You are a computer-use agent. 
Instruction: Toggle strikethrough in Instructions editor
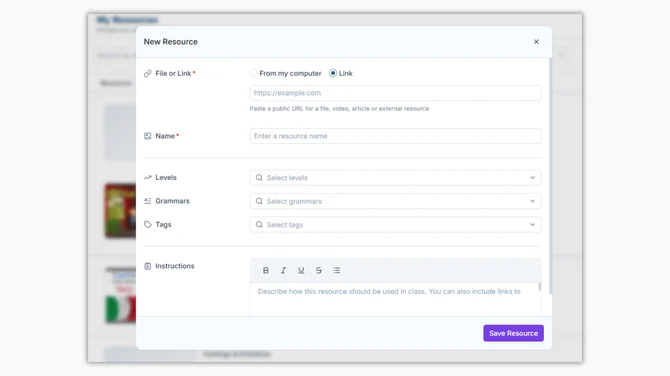point(319,270)
